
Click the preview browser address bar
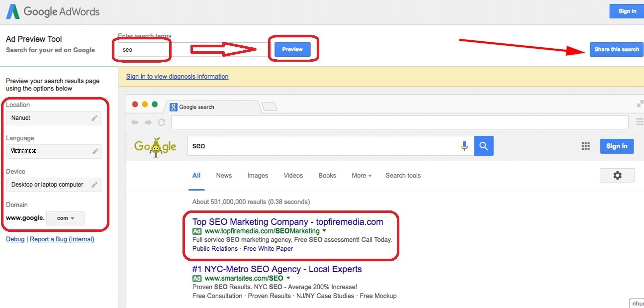(x=399, y=122)
